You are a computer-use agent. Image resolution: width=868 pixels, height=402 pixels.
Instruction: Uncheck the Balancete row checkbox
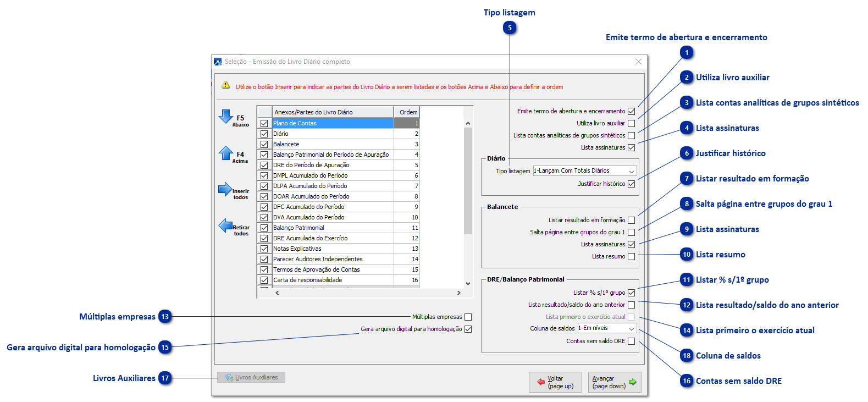point(264,144)
